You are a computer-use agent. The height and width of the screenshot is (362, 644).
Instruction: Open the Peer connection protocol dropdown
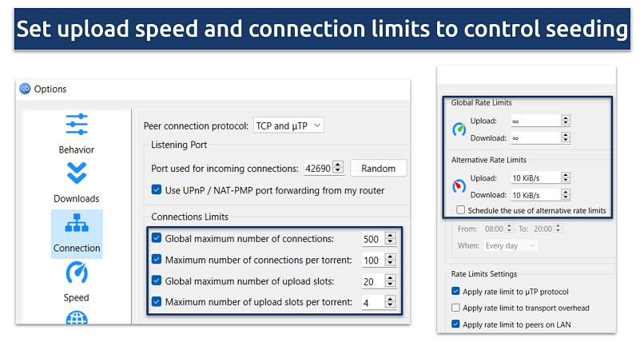288,125
